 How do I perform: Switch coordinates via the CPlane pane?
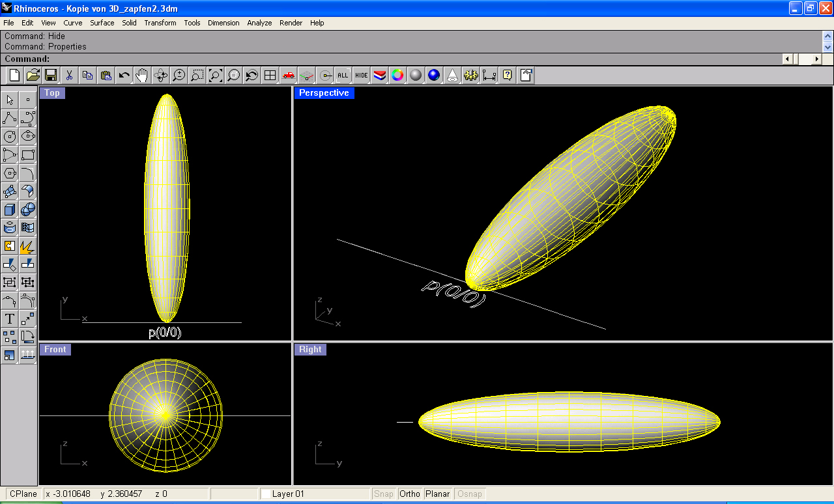point(23,494)
